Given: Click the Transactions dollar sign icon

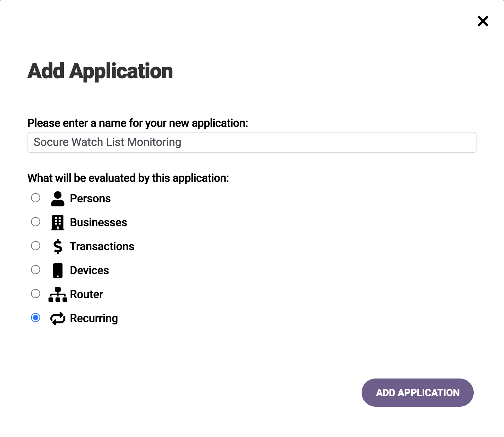Looking at the screenshot, I should [x=58, y=247].
